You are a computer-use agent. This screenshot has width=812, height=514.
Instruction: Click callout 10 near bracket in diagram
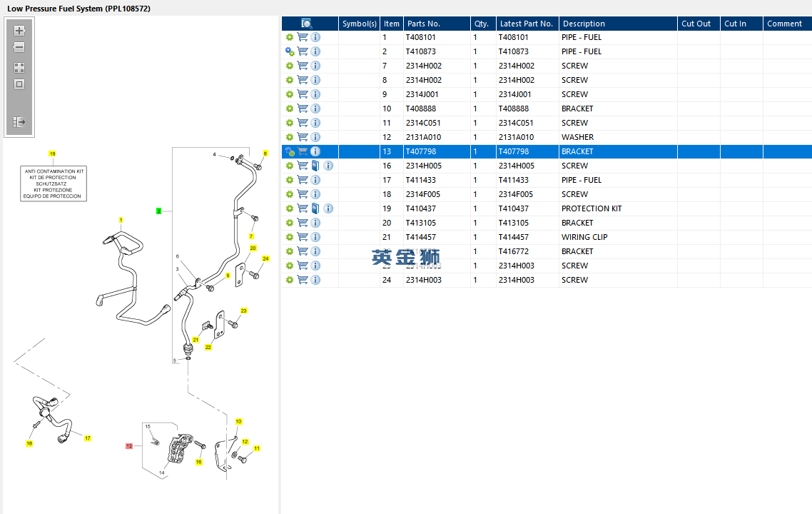(x=238, y=422)
